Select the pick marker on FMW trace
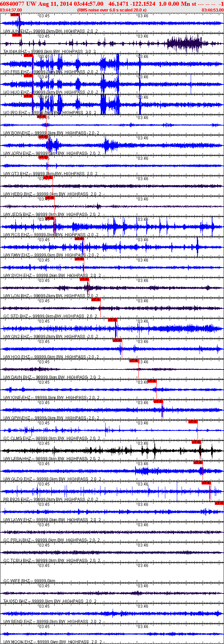 coord(79,239)
